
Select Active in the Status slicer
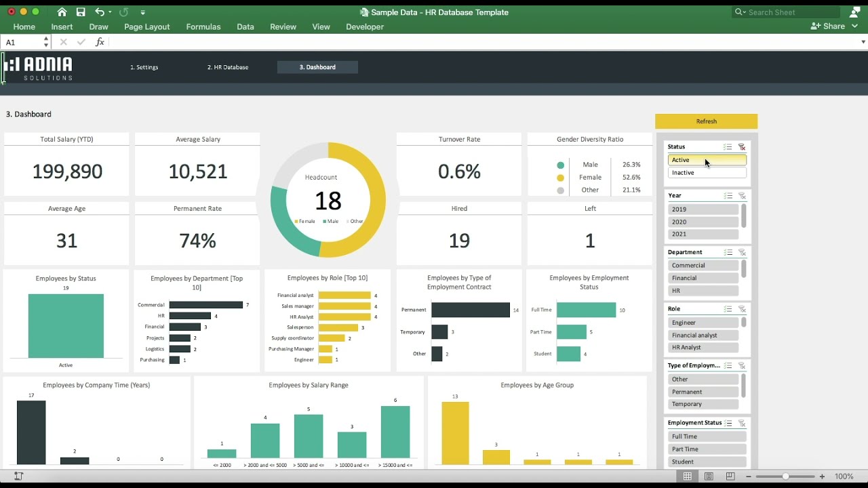click(x=707, y=160)
